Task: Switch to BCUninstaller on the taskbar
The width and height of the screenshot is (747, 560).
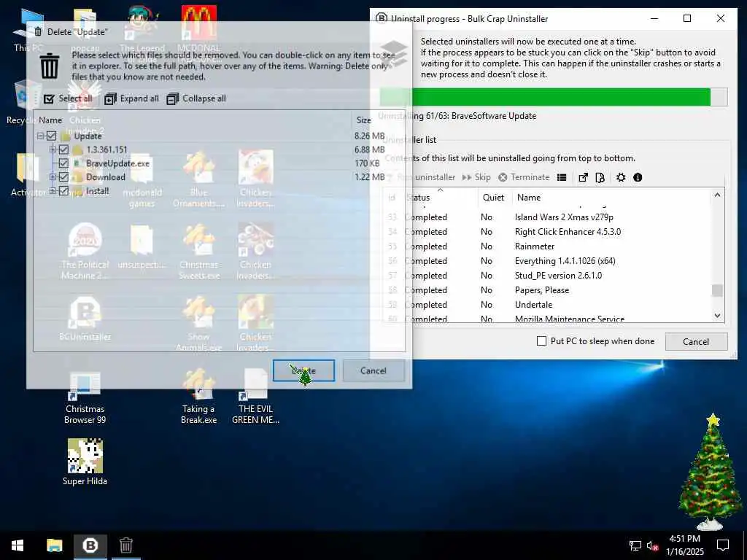Action: click(x=90, y=545)
